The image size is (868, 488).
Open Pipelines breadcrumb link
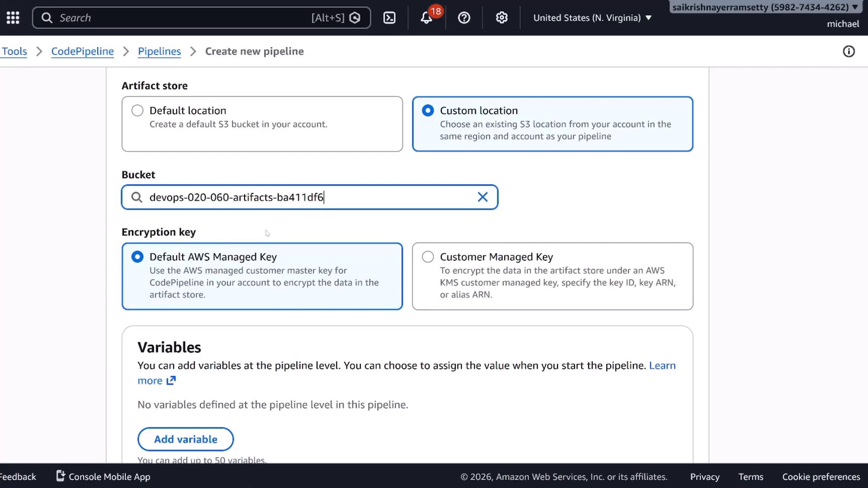point(159,51)
